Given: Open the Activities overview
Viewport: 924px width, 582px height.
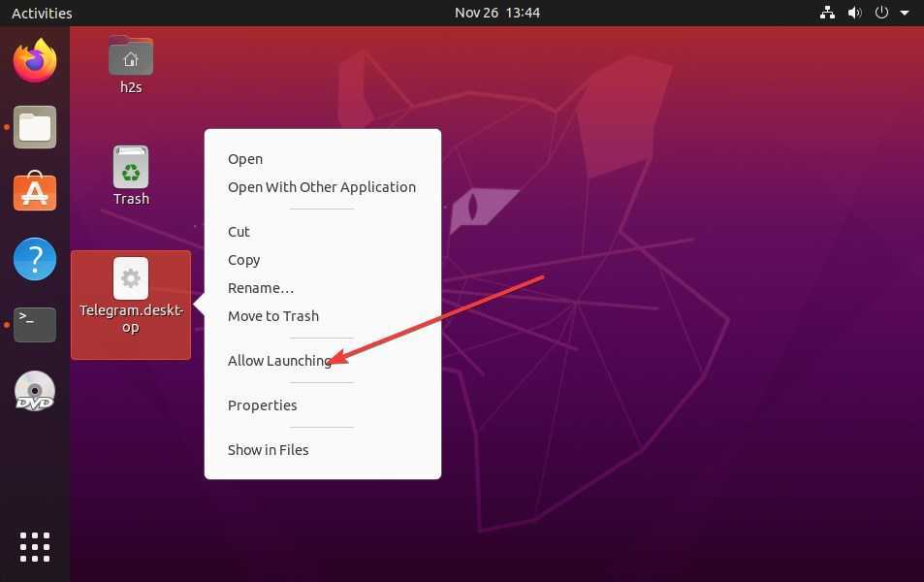Looking at the screenshot, I should pos(42,13).
